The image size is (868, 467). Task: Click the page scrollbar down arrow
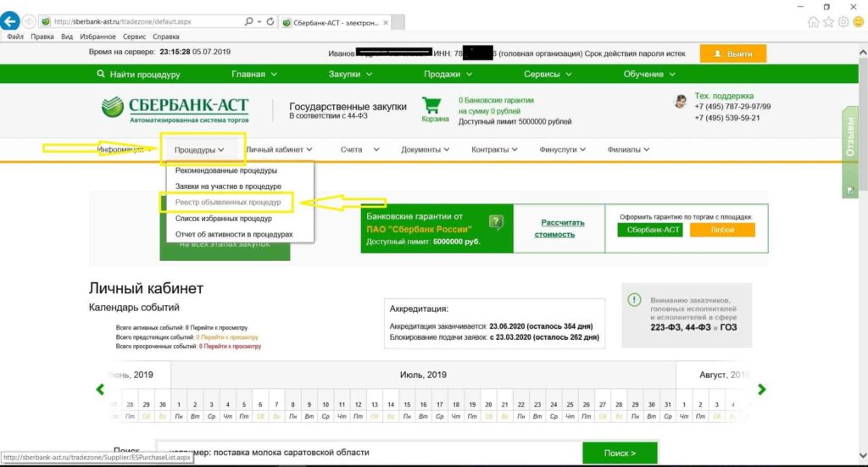coord(863,456)
